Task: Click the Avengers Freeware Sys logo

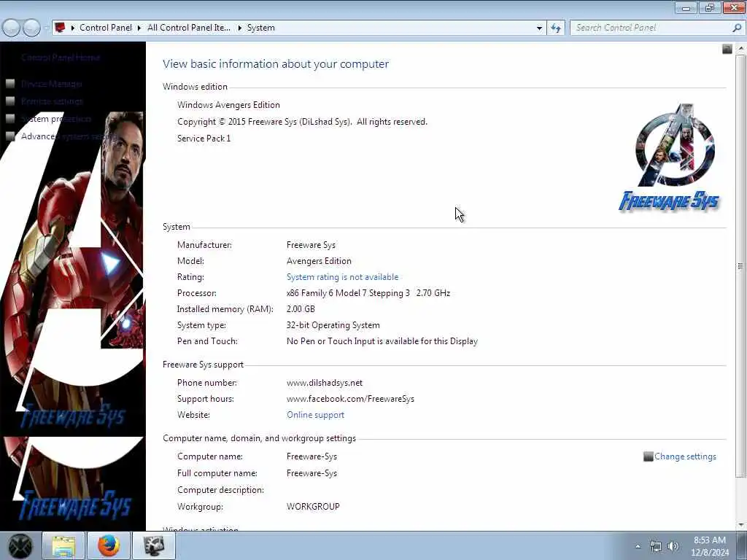Action: click(x=671, y=157)
